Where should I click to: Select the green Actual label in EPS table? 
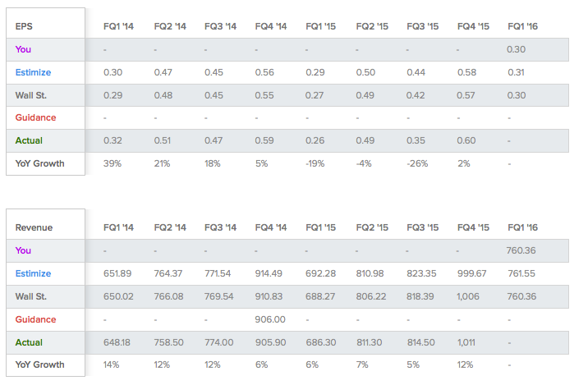[29, 140]
